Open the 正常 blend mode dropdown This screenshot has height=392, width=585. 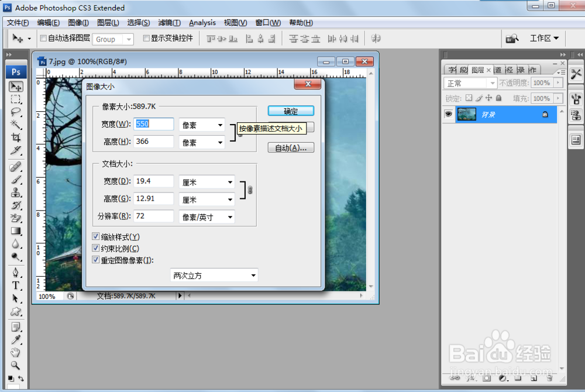click(x=470, y=82)
